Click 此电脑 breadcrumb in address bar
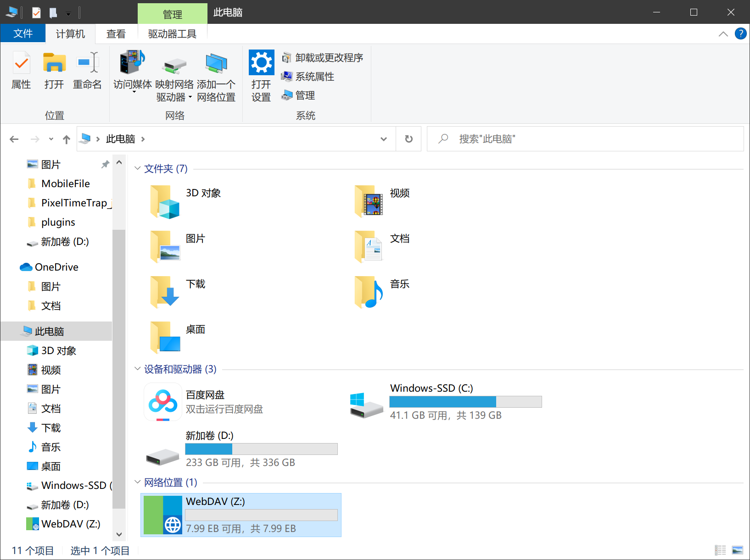Image resolution: width=750 pixels, height=560 pixels. click(120, 139)
